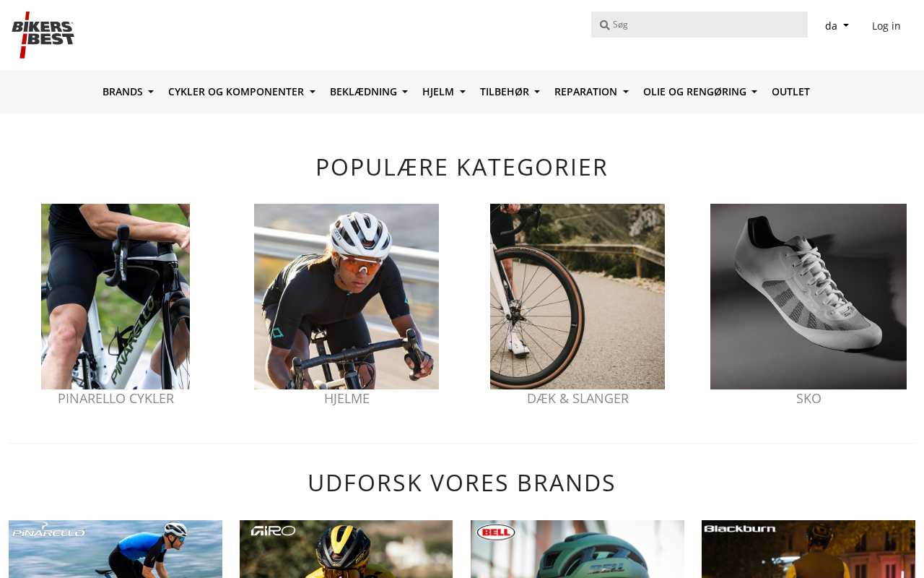Open the da language dropdown
The image size is (924, 578).
(837, 26)
